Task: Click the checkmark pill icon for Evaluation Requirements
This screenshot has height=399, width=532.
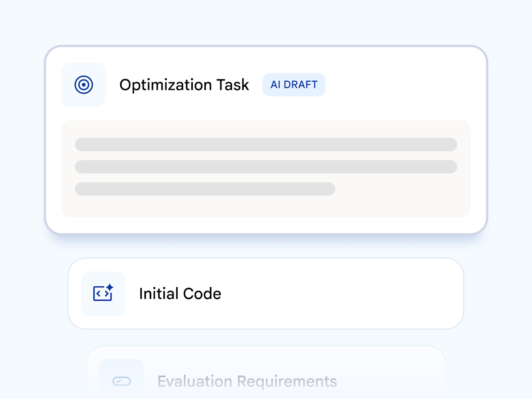Action: [122, 381]
